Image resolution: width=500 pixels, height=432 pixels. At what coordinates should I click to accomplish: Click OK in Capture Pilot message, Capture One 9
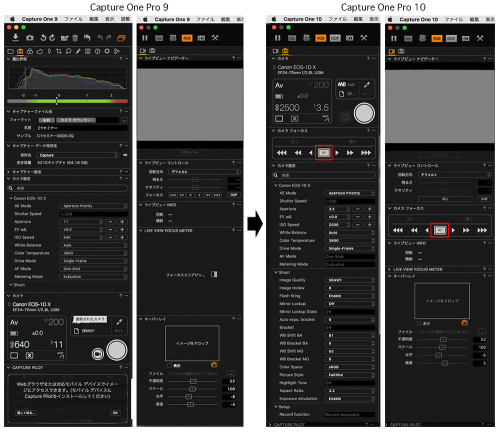click(x=115, y=413)
